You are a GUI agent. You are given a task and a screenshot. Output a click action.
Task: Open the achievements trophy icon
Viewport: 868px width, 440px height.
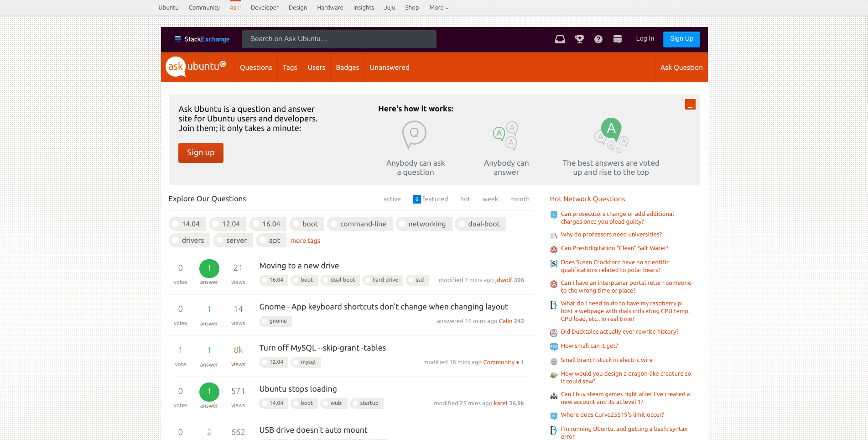pyautogui.click(x=580, y=39)
